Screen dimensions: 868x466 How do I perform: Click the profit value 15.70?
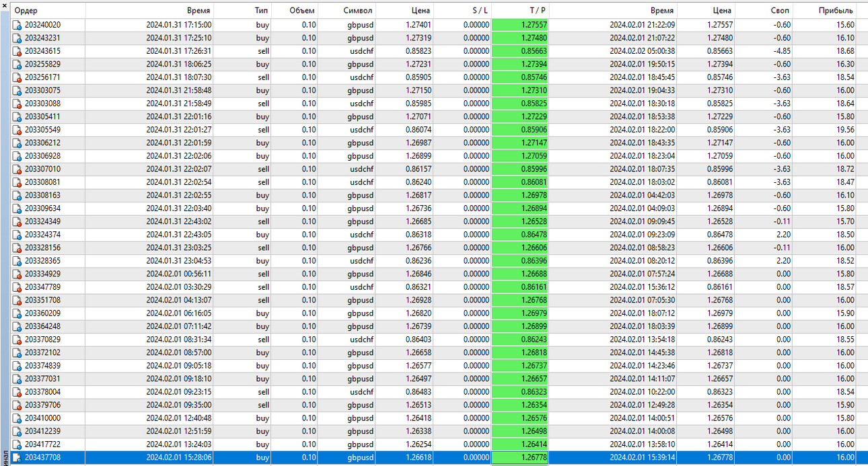[x=845, y=221]
